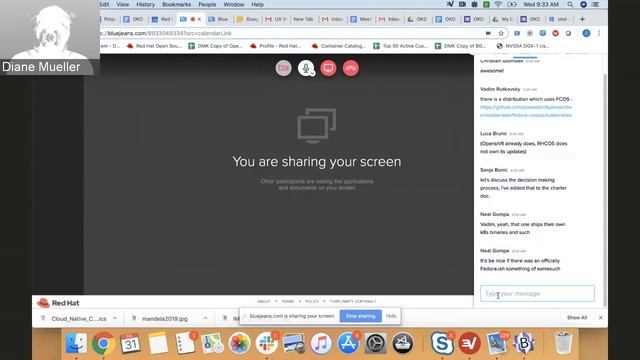Click the Wi-Fi icon in menu bar

click(x=498, y=4)
